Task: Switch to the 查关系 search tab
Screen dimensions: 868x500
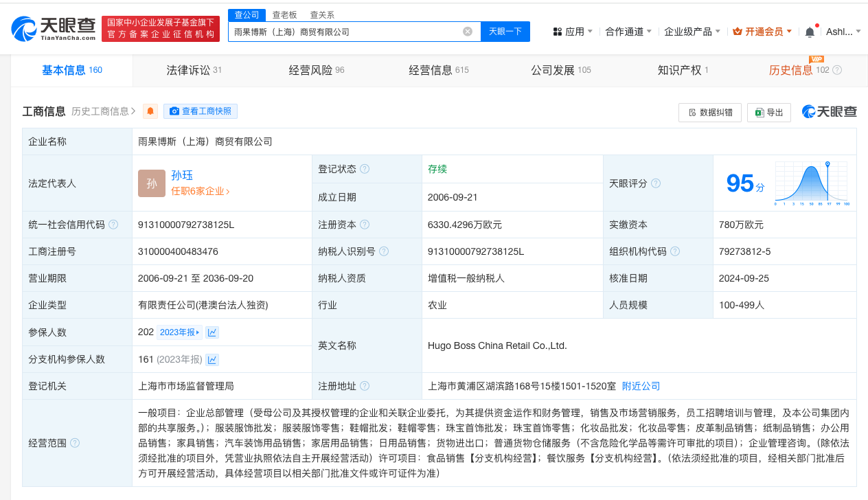Action: 322,14
